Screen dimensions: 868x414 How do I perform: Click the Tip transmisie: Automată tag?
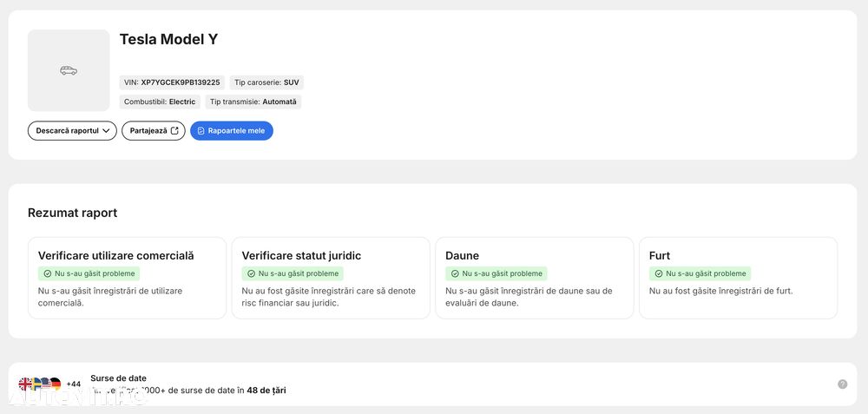point(253,102)
